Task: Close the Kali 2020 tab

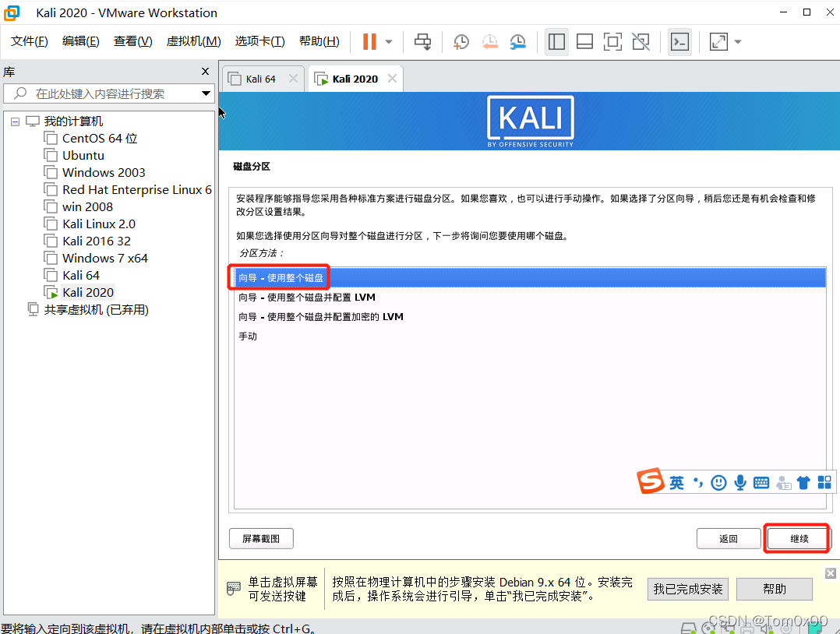Action: 392,79
